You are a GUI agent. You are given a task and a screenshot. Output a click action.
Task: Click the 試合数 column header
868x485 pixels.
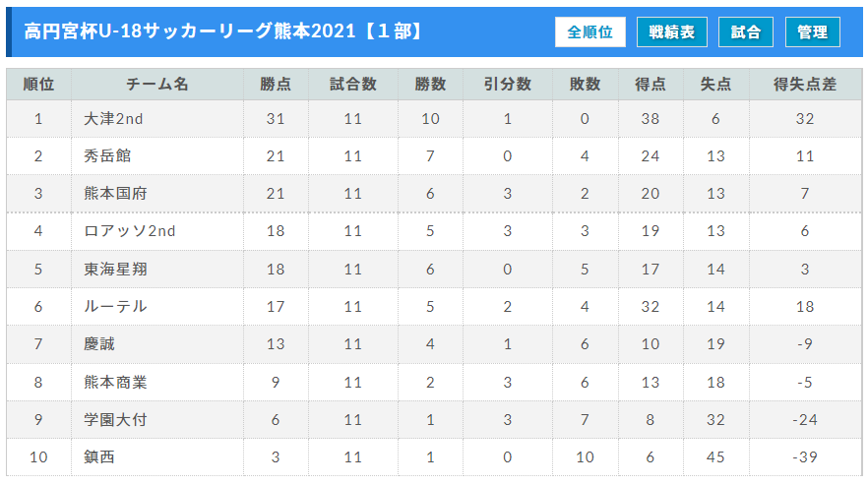353,85
